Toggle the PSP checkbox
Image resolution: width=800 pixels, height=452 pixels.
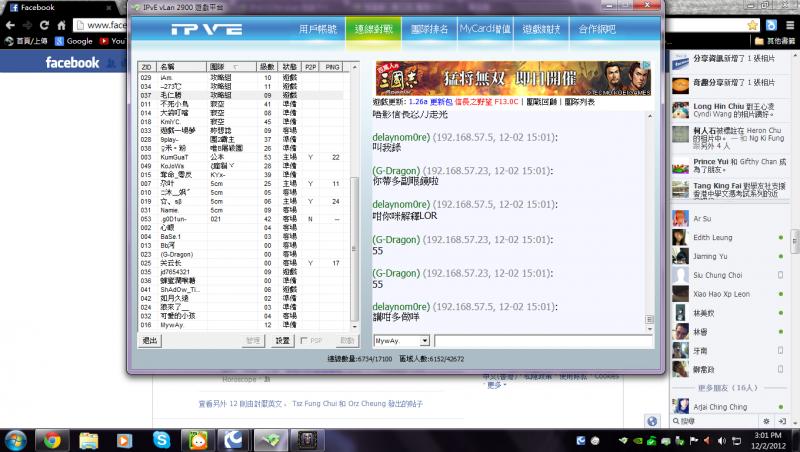[x=304, y=341]
